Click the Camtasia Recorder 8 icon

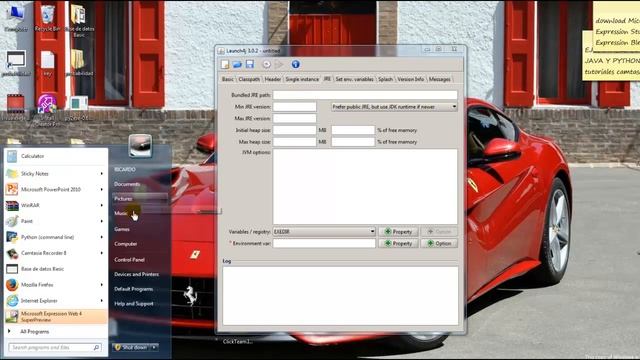[x=12, y=253]
